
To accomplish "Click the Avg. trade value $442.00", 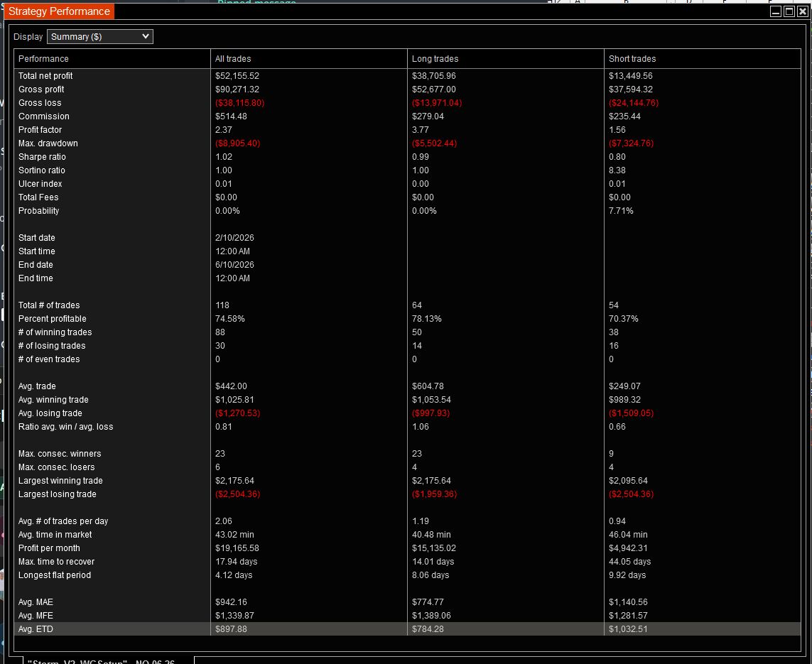I will [231, 386].
